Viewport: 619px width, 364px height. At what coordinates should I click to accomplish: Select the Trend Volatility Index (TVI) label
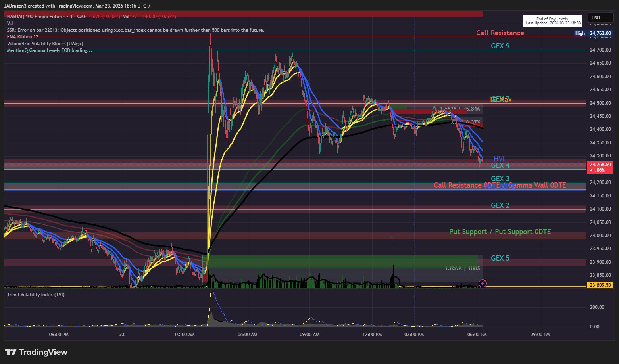click(36, 295)
